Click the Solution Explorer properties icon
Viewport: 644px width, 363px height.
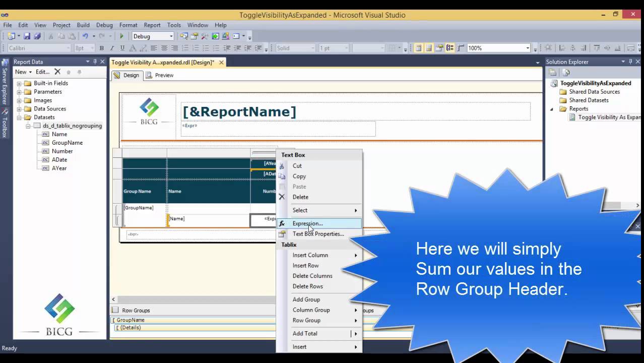(x=553, y=72)
